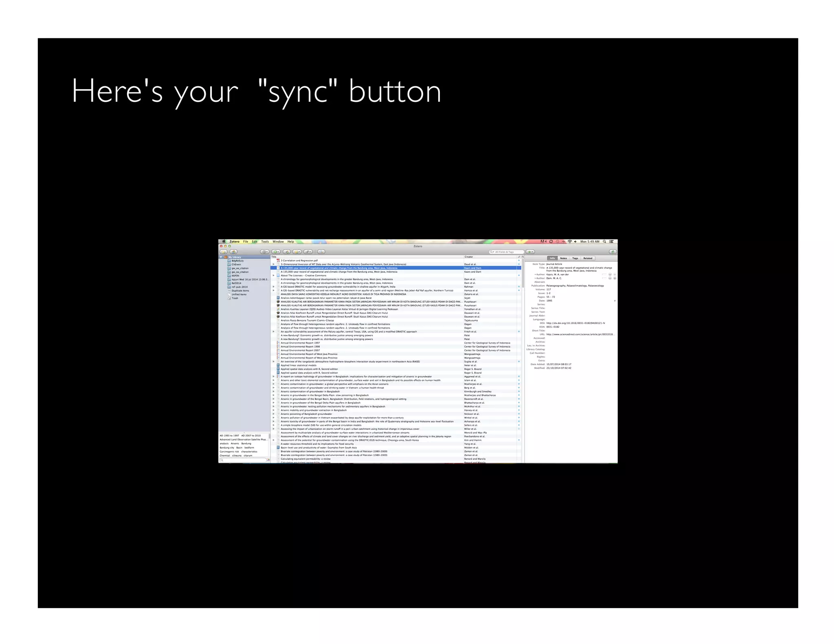Viewport: 834px width, 644px height.
Task: Click the 'Bandung city' tag in tag selector
Action: [x=227, y=447]
